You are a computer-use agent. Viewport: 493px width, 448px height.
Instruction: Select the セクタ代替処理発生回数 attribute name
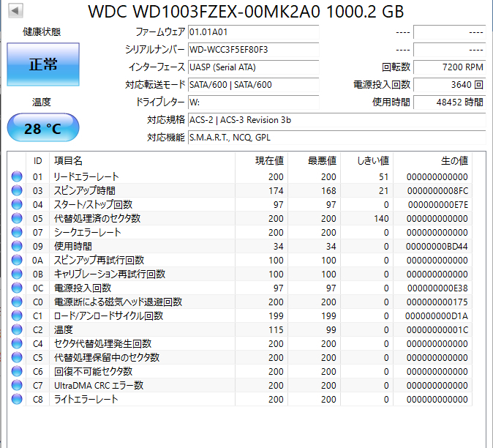[x=103, y=343]
